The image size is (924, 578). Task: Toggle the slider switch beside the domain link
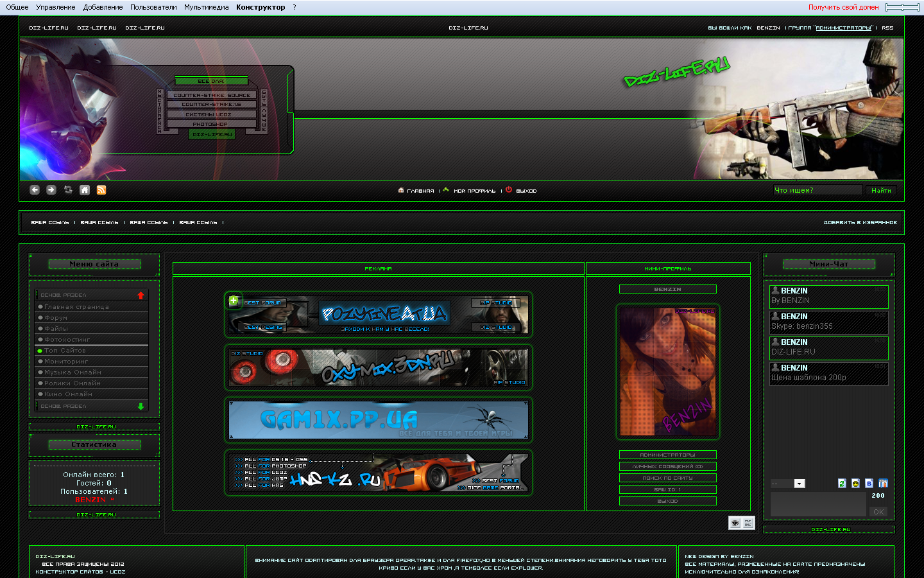pyautogui.click(x=902, y=7)
